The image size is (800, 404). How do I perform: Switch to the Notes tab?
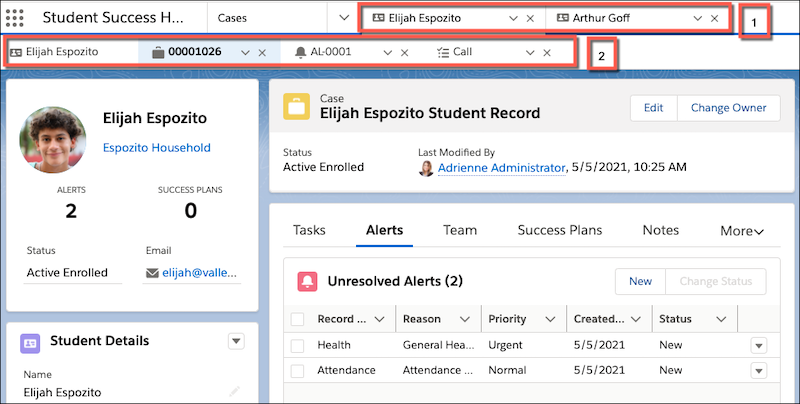pos(661,230)
